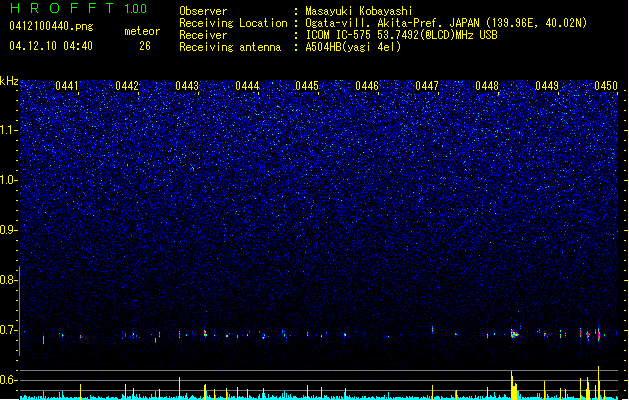The image size is (629, 400).
Task: Click the 0442 time marker
Action: pyautogui.click(x=127, y=86)
